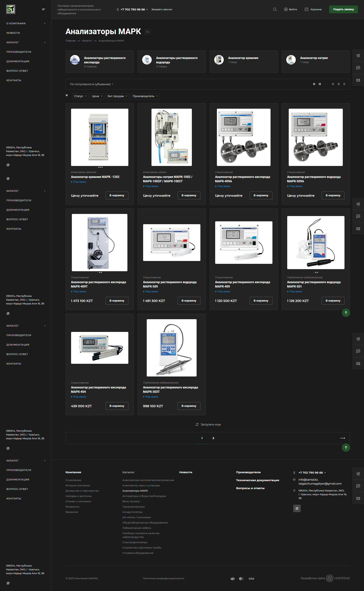Switch to list view with bullets

(338, 84)
